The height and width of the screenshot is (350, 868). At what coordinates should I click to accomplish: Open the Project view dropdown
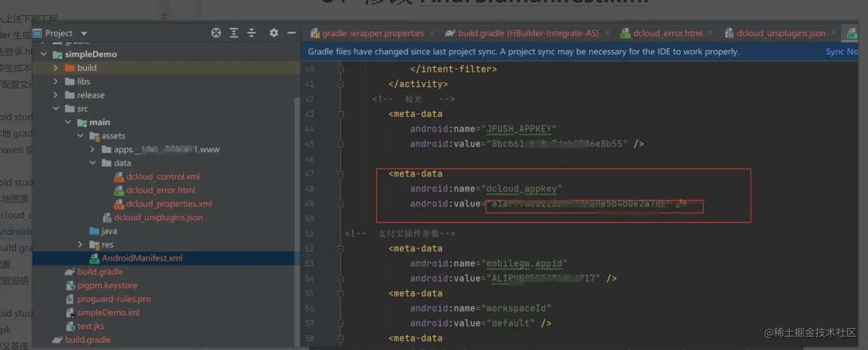click(84, 34)
